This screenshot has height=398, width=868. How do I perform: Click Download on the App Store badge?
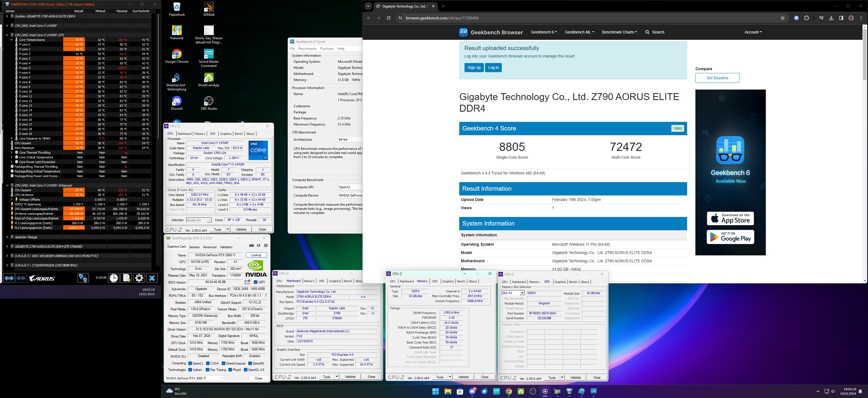(x=730, y=218)
